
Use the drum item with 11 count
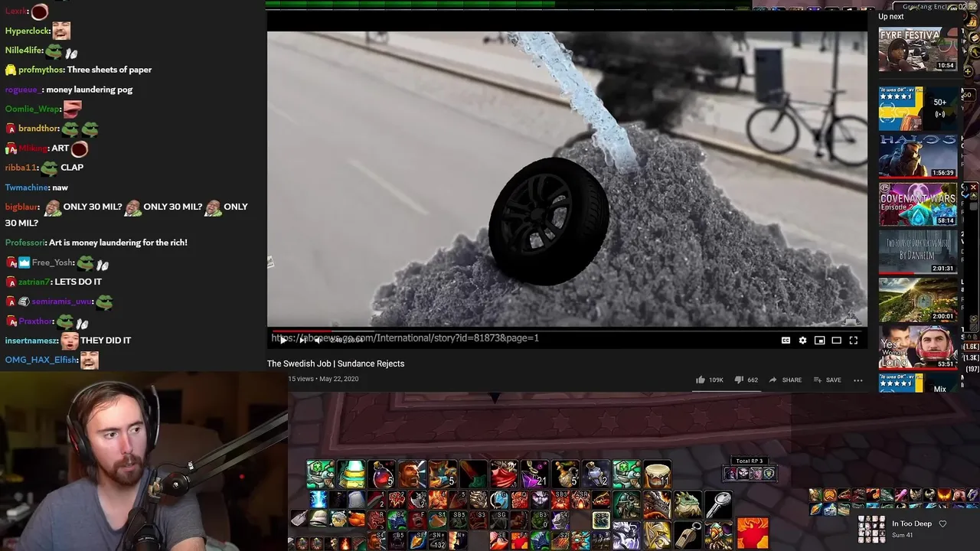coord(658,474)
